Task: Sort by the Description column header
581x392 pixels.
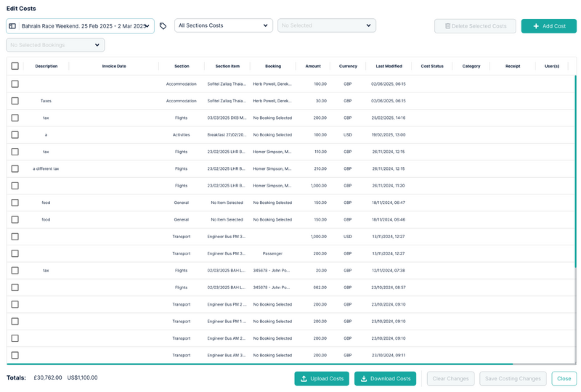Action: (46, 66)
